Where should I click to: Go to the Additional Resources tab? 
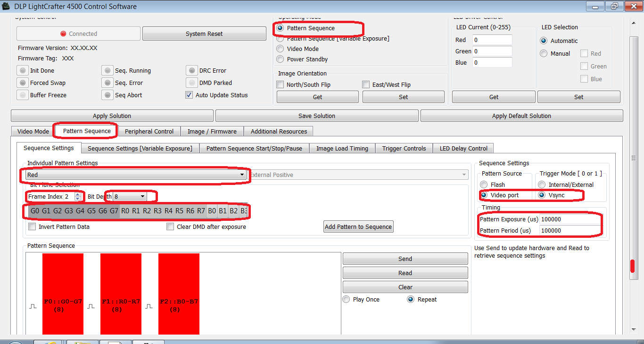(279, 132)
